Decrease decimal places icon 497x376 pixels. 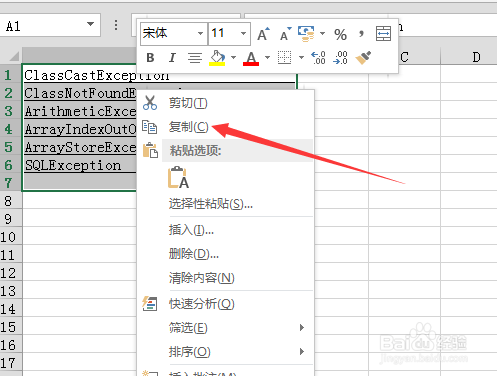pyautogui.click(x=340, y=58)
